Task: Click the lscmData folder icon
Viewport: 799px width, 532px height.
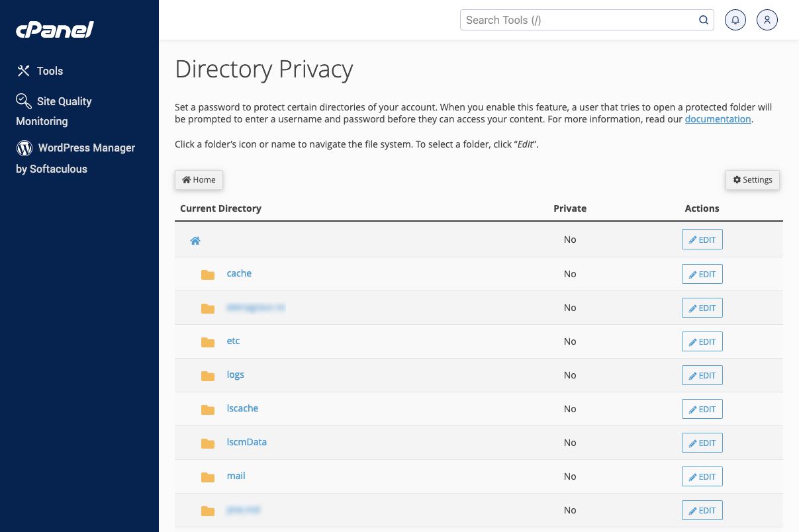Action: (208, 443)
